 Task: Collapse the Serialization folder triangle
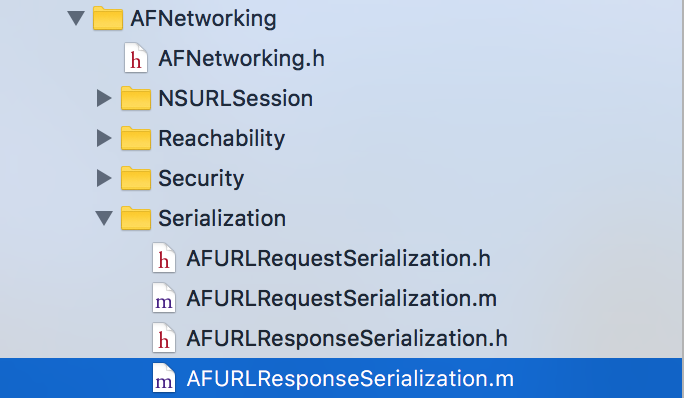pyautogui.click(x=104, y=218)
